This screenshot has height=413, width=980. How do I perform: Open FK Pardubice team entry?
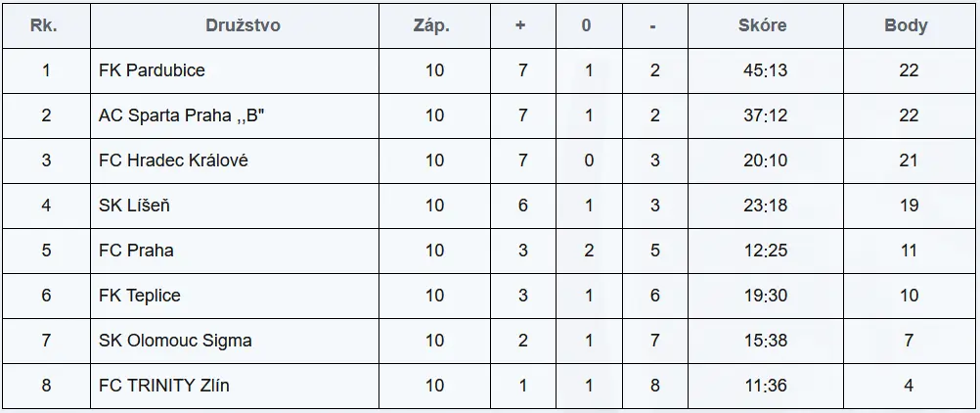pyautogui.click(x=152, y=70)
